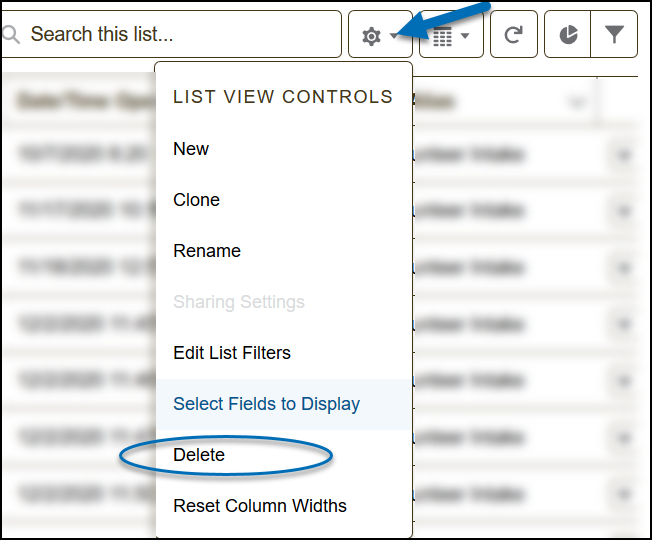Open the display-as table view icon
The image size is (652, 540).
[442, 36]
